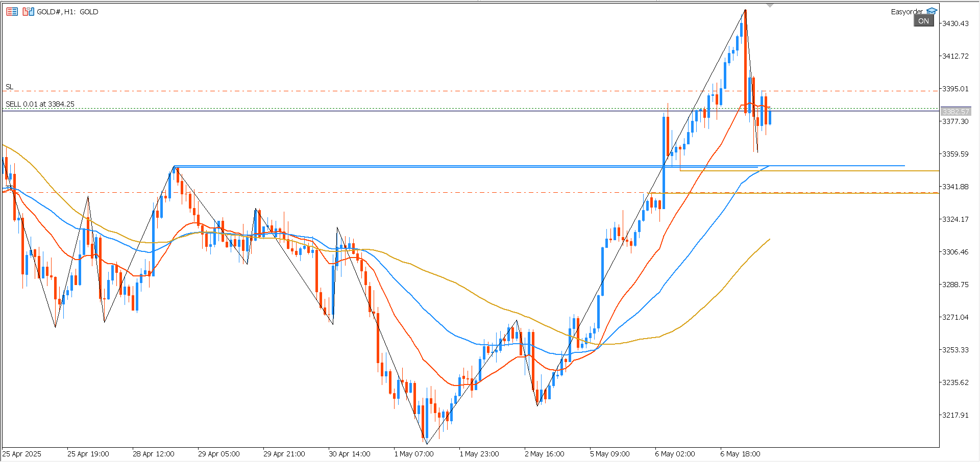
Task: Click the 3271.04 price scale label
Action: coord(955,317)
